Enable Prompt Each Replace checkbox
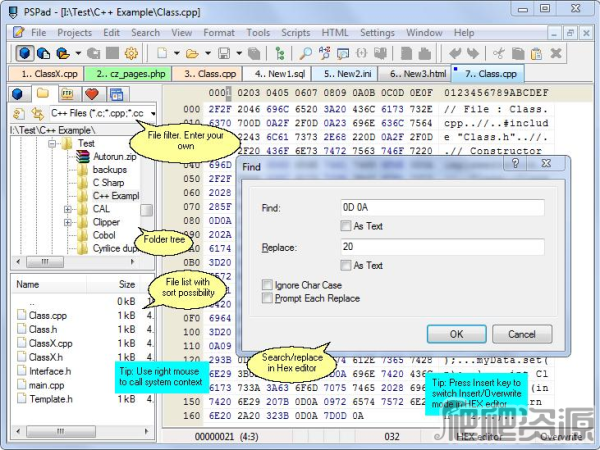600x450 pixels. click(267, 298)
